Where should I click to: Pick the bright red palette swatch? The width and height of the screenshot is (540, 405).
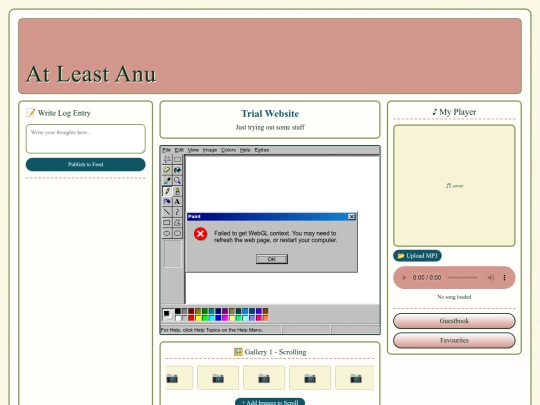coord(191,318)
